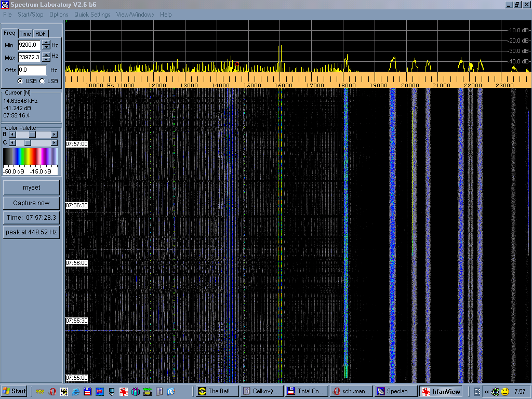The width and height of the screenshot is (532, 399).
Task: Open the Windows Start button
Action: point(14,391)
